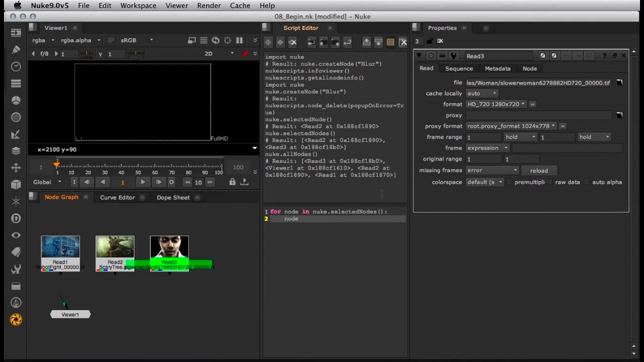The width and height of the screenshot is (644, 362).
Task: Enable the premultiplied checkbox
Action: 509,182
